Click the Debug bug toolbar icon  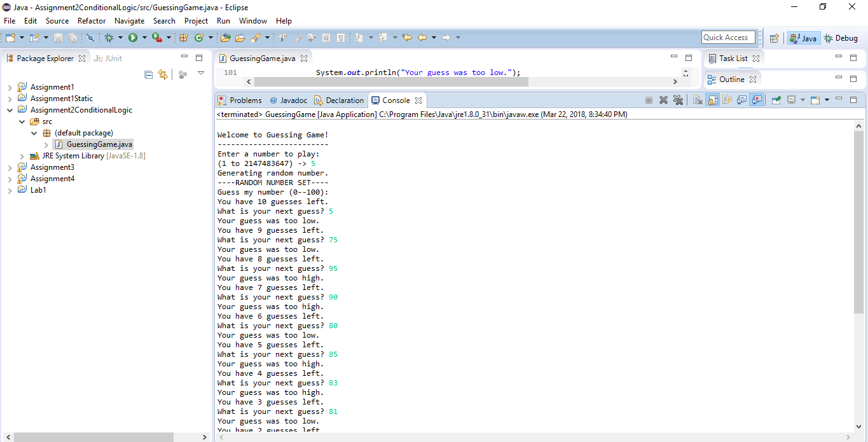click(109, 38)
